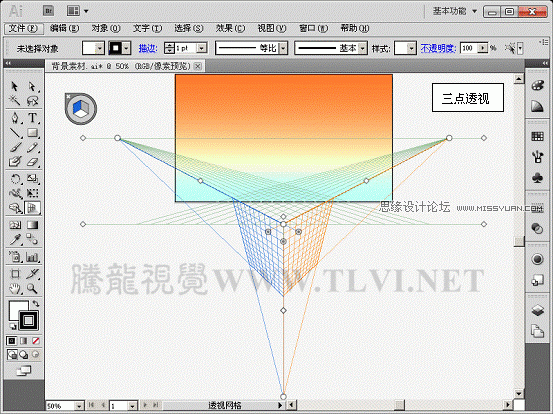Select the Hand tool

[x=14, y=289]
